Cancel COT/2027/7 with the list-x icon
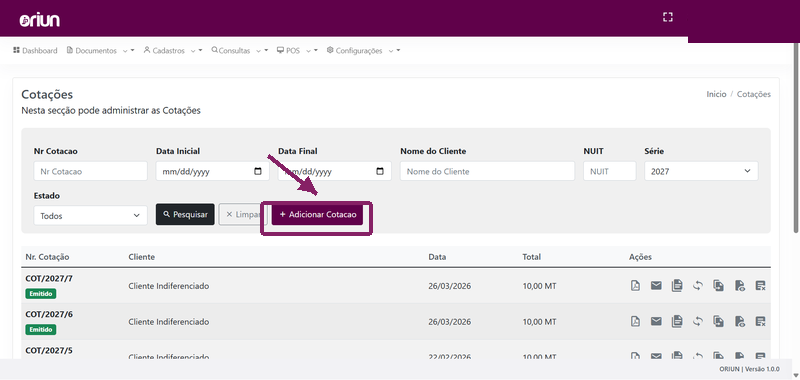The height and width of the screenshot is (380, 800). [760, 286]
